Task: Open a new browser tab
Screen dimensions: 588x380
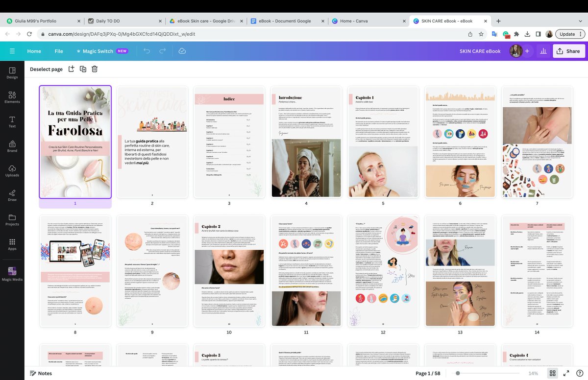Action: click(498, 21)
